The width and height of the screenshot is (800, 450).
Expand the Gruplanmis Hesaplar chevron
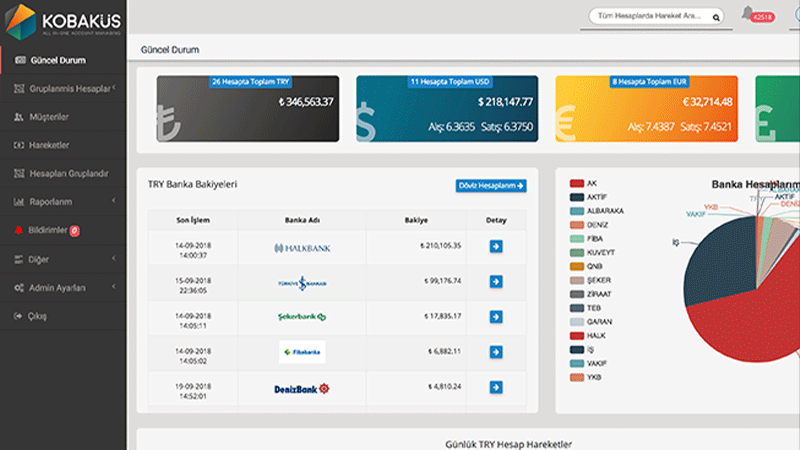(x=114, y=88)
